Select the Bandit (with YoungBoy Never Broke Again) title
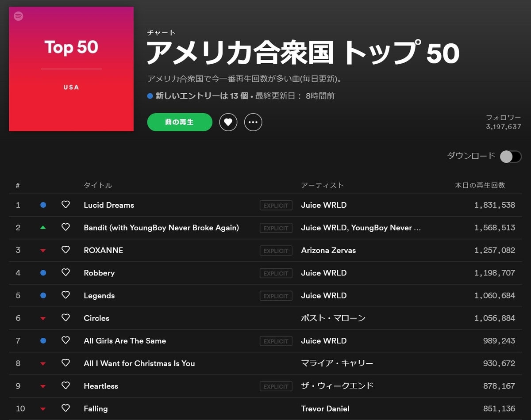531x420 pixels. click(x=161, y=228)
